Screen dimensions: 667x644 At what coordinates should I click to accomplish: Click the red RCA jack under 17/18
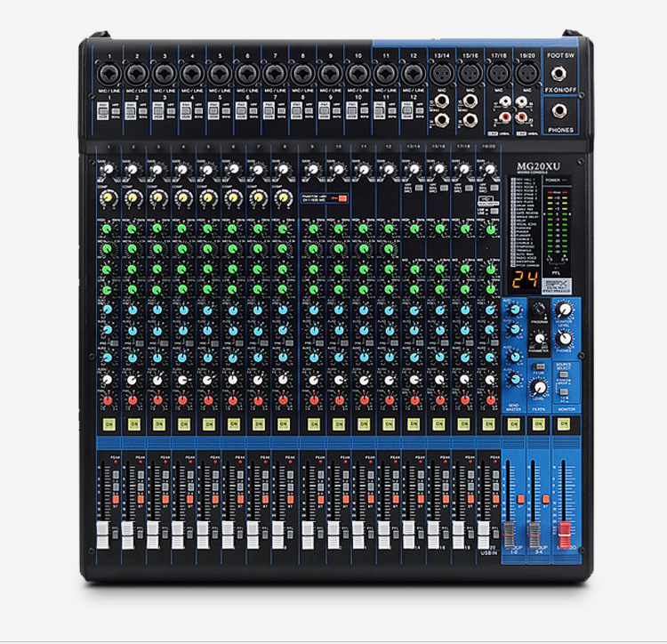tap(505, 117)
